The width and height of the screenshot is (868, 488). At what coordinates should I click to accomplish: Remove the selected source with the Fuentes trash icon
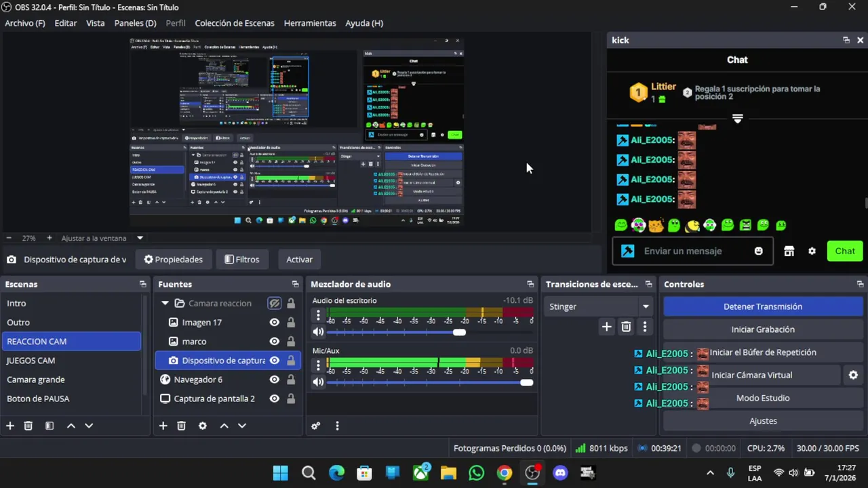(181, 426)
